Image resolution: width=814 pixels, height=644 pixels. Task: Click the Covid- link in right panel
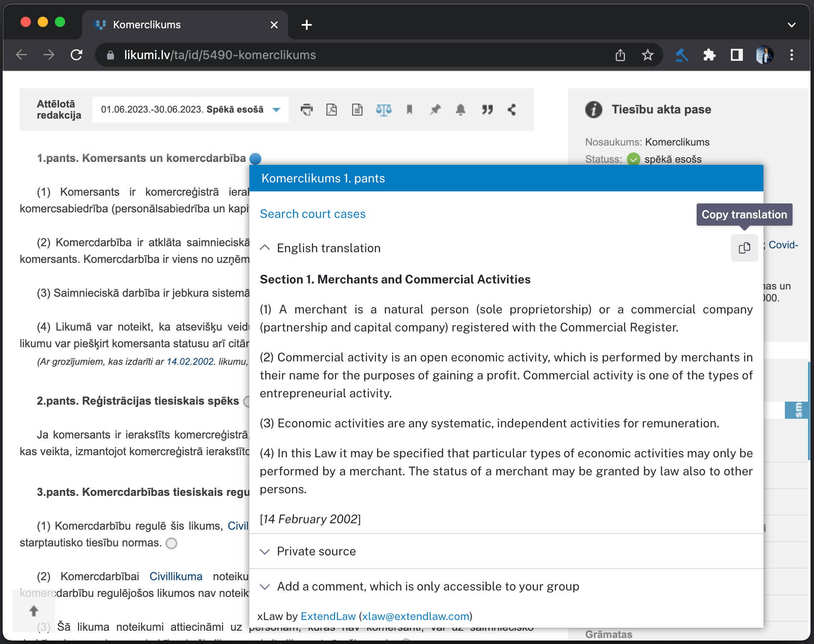[x=784, y=244]
